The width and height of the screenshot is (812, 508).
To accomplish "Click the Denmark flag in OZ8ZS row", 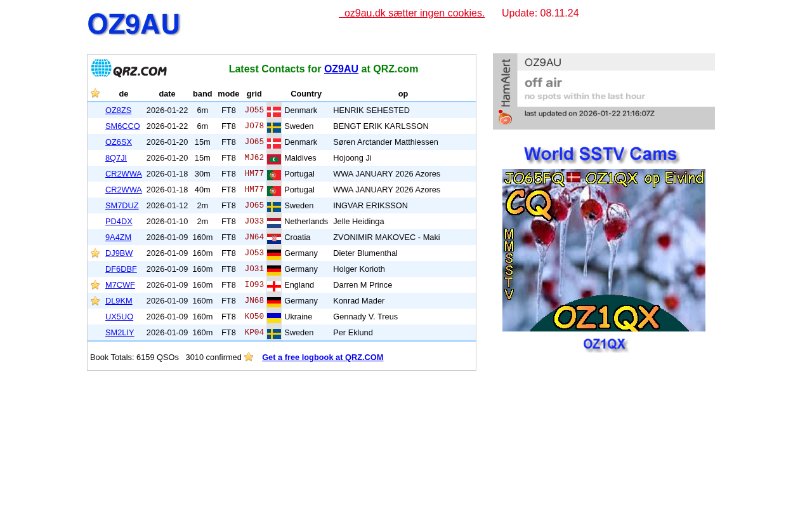I will coord(274,111).
